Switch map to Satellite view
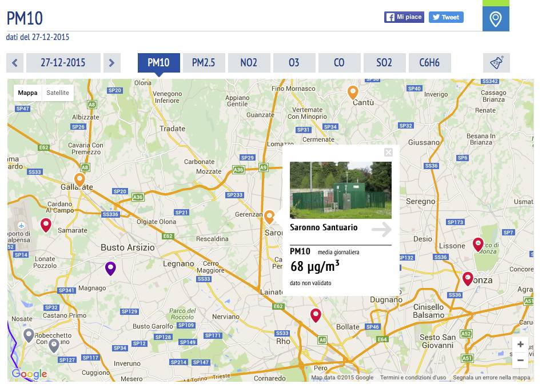This screenshot has width=542, height=392. (58, 93)
